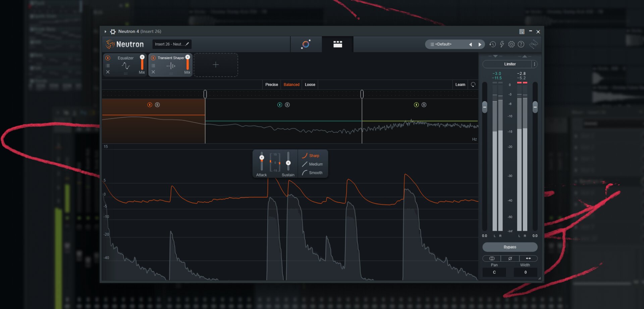
Task: Click the iZotope logo icon at the right of the top bar
Action: [x=533, y=44]
